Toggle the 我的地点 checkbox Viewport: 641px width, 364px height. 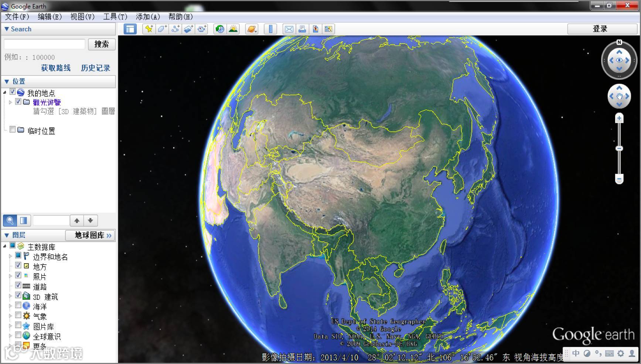click(13, 92)
